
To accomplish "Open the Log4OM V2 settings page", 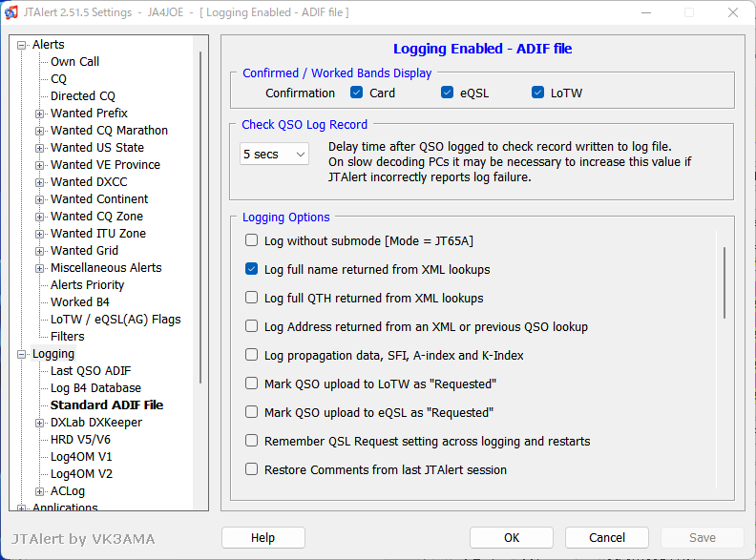I will (81, 474).
